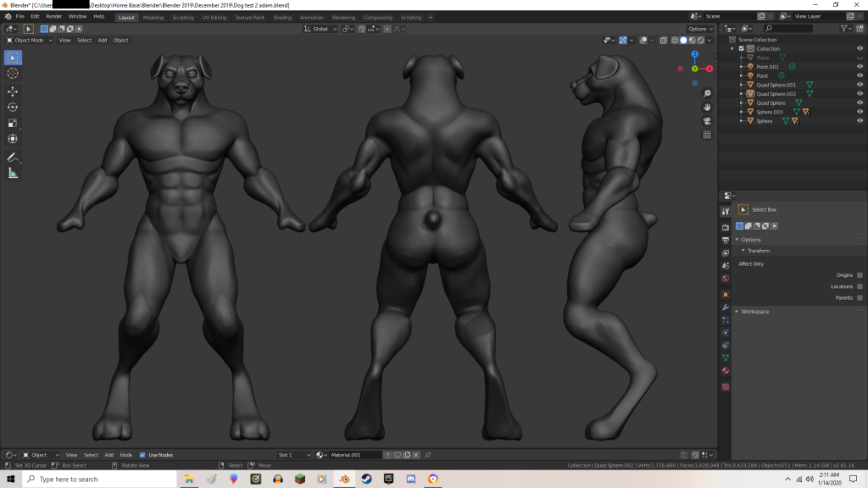Choose the Annotate pencil tool

pyautogui.click(x=13, y=158)
